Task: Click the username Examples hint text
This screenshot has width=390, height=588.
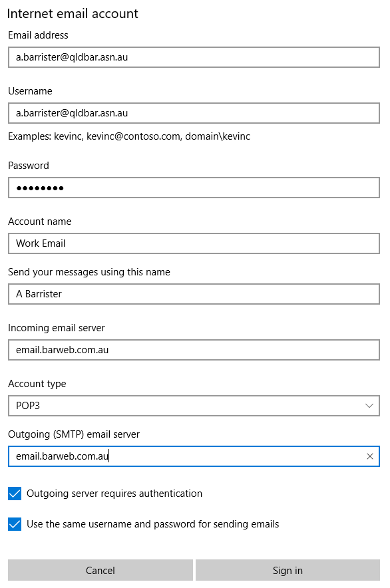Action: 129,136
